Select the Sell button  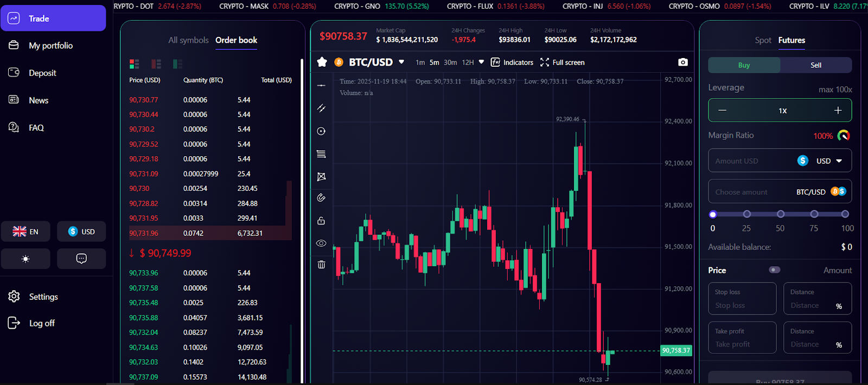815,65
